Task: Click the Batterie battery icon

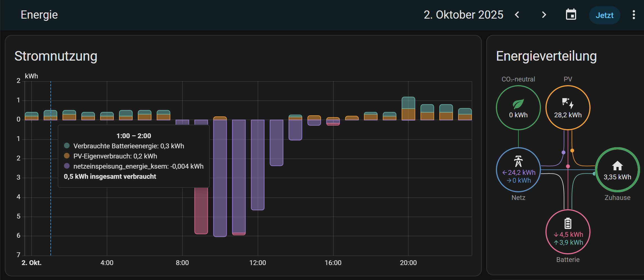Action: click(568, 223)
